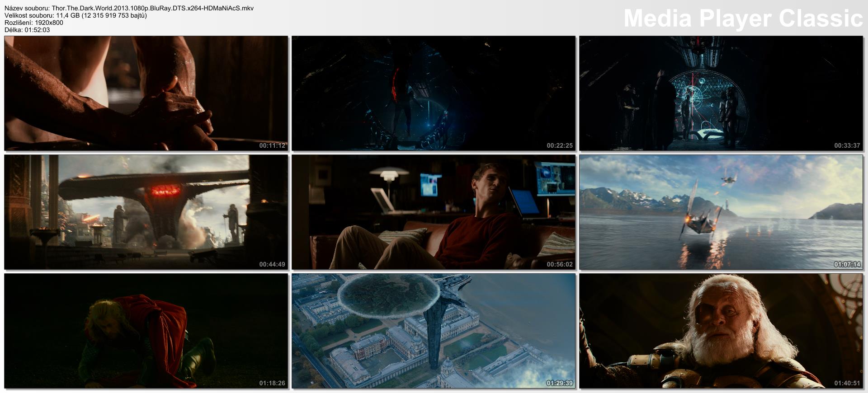Screen dimensions: 868x393
Task: Click the thumbnail of man in red sweater
Action: click(433, 212)
